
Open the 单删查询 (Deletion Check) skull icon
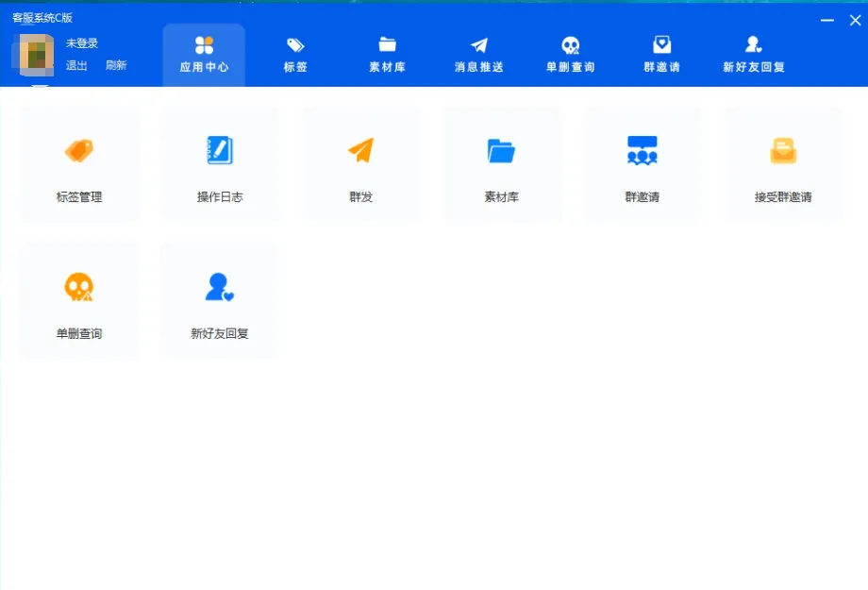pyautogui.click(x=79, y=299)
